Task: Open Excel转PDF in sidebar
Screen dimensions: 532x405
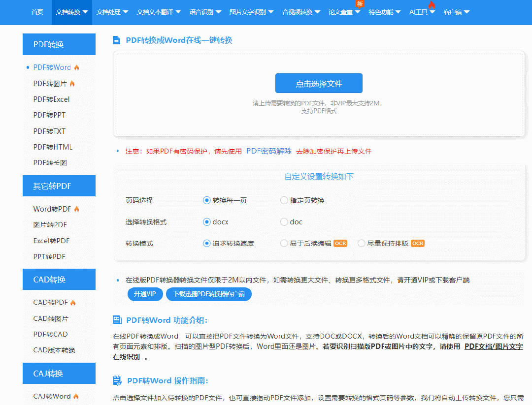Action: pos(52,241)
